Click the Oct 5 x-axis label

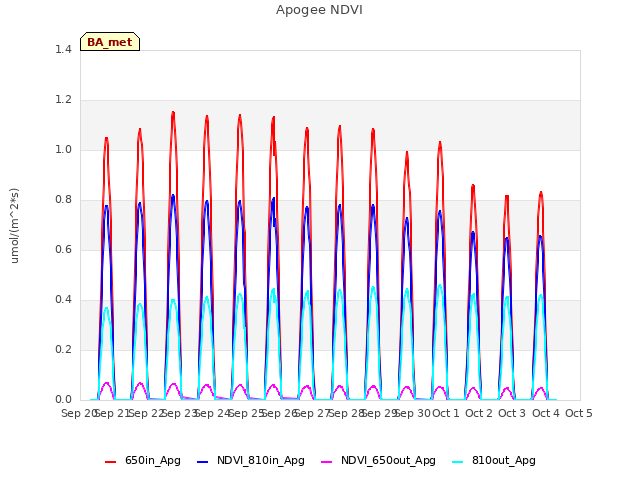579,413
